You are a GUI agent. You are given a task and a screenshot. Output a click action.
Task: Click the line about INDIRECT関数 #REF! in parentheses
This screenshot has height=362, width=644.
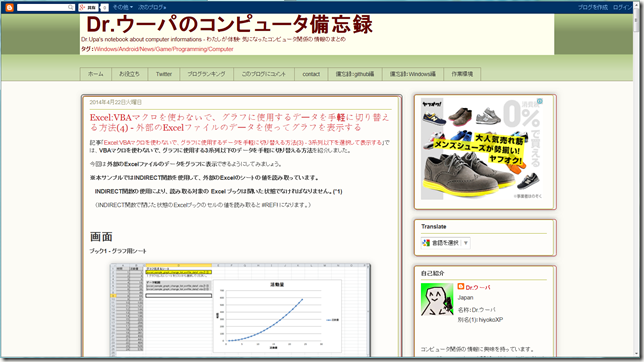coord(202,205)
